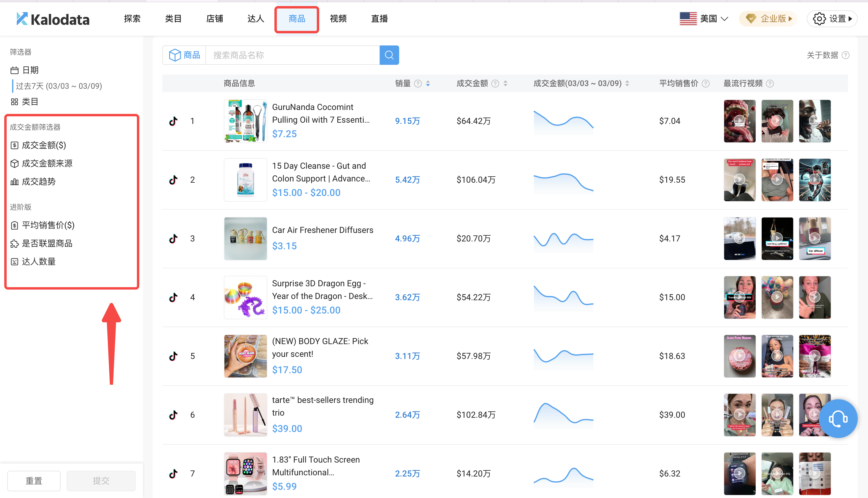Viewport: 868px width, 498px height.
Task: Click the 提交 button
Action: pos(101,480)
